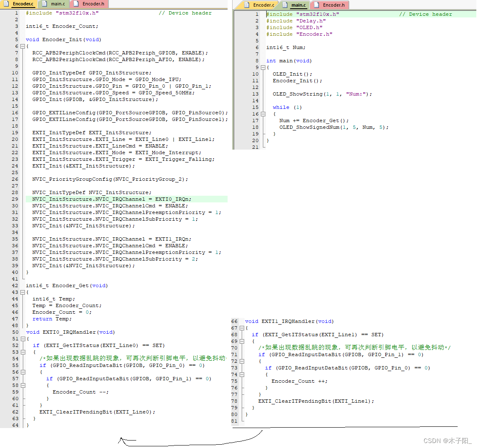This screenshot has width=478, height=448.
Task: Open the Encoder.h tab in the right editor
Action: 333,5
